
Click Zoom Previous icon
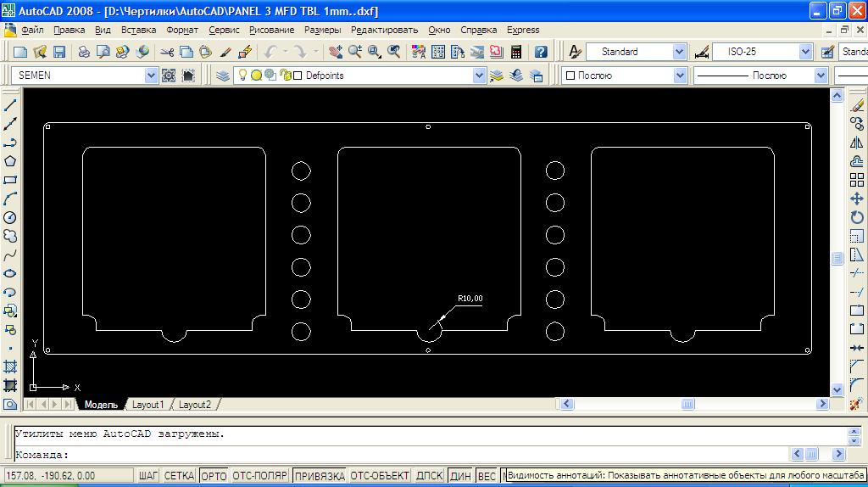point(394,52)
